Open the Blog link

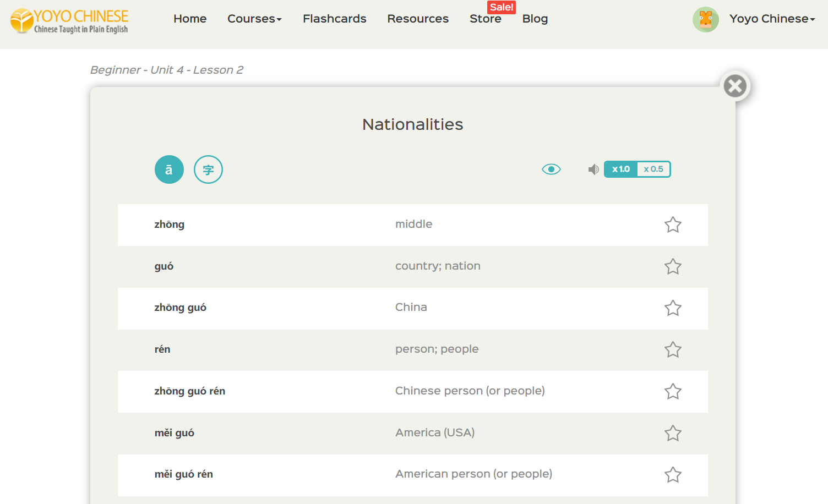(x=535, y=19)
